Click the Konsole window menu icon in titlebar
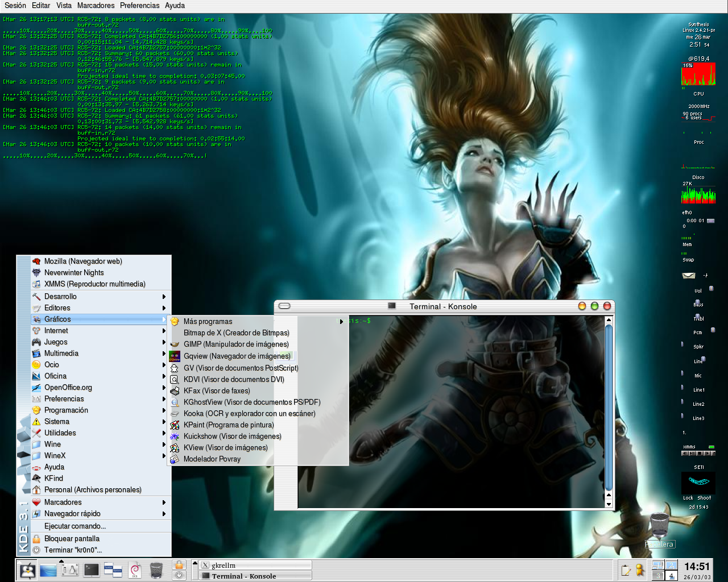The height and width of the screenshot is (582, 728). pyautogui.click(x=392, y=306)
